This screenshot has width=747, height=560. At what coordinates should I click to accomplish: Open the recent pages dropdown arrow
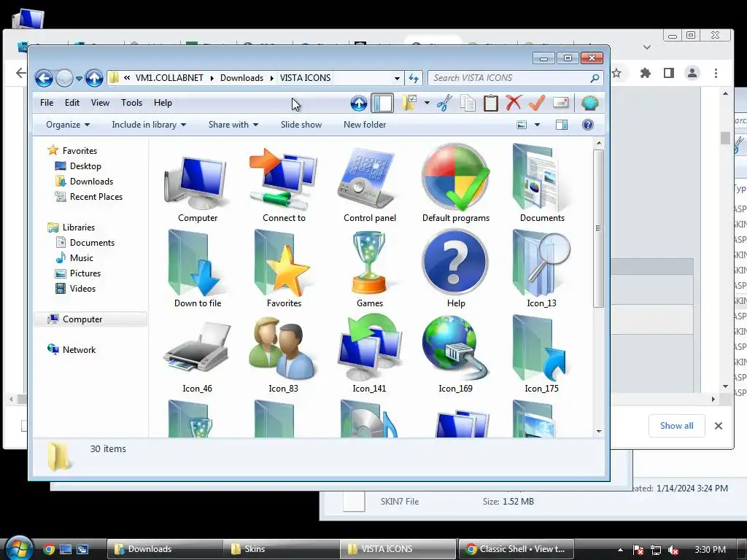click(x=79, y=78)
